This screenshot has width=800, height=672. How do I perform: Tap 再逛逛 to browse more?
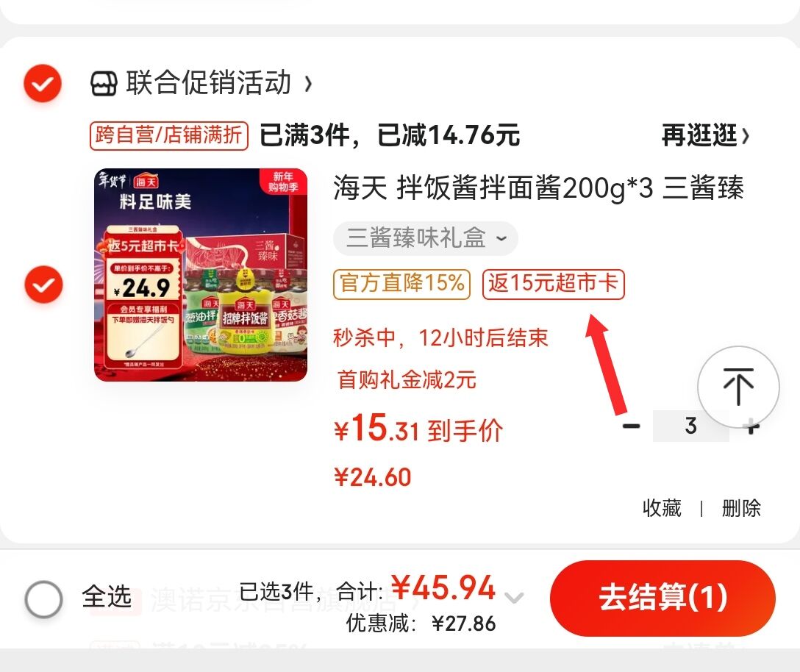(x=706, y=136)
